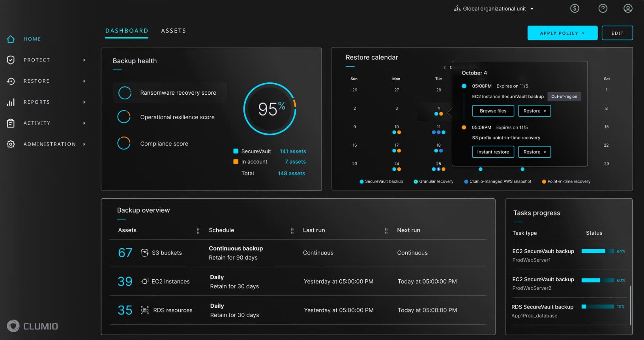Screen dimensions: 644x340
Task: Click the 7 assets link
Action: click(x=295, y=162)
